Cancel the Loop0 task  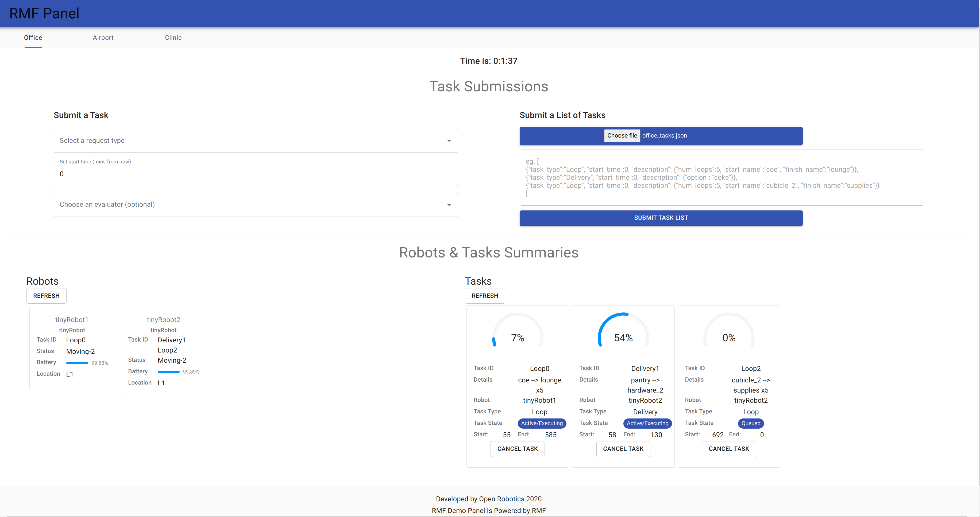click(x=517, y=449)
